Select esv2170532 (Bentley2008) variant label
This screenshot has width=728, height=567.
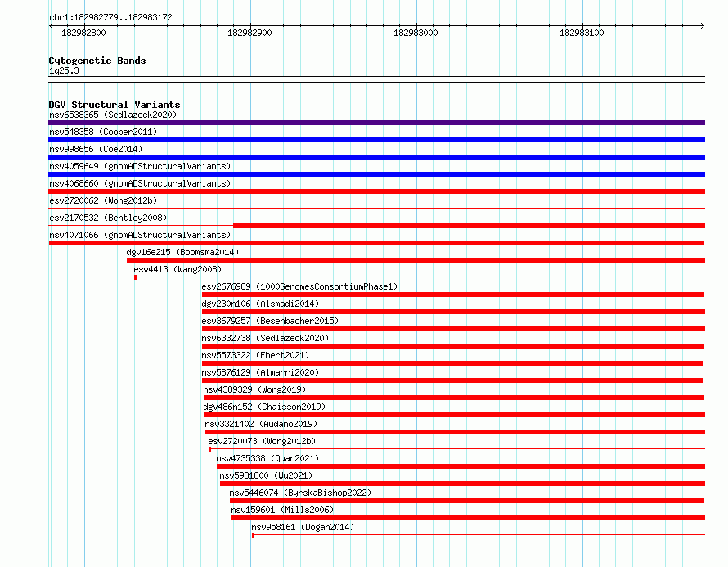(x=108, y=218)
